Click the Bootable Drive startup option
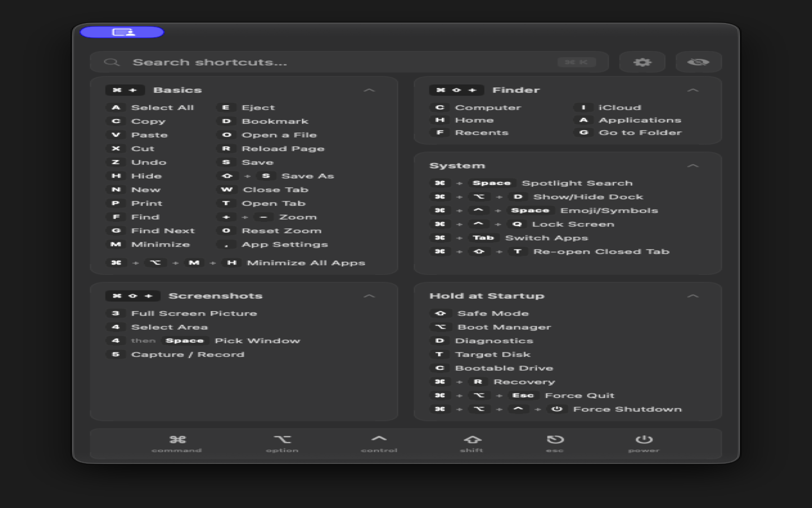This screenshot has width=812, height=508. 492,368
